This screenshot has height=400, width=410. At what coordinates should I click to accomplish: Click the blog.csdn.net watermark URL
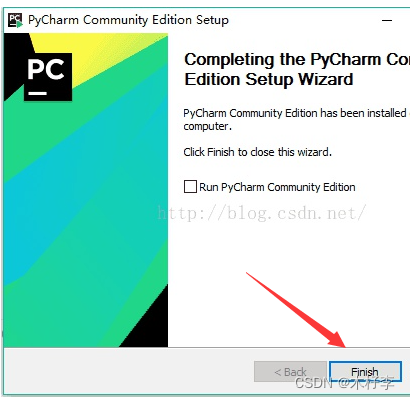pyautogui.click(x=262, y=213)
